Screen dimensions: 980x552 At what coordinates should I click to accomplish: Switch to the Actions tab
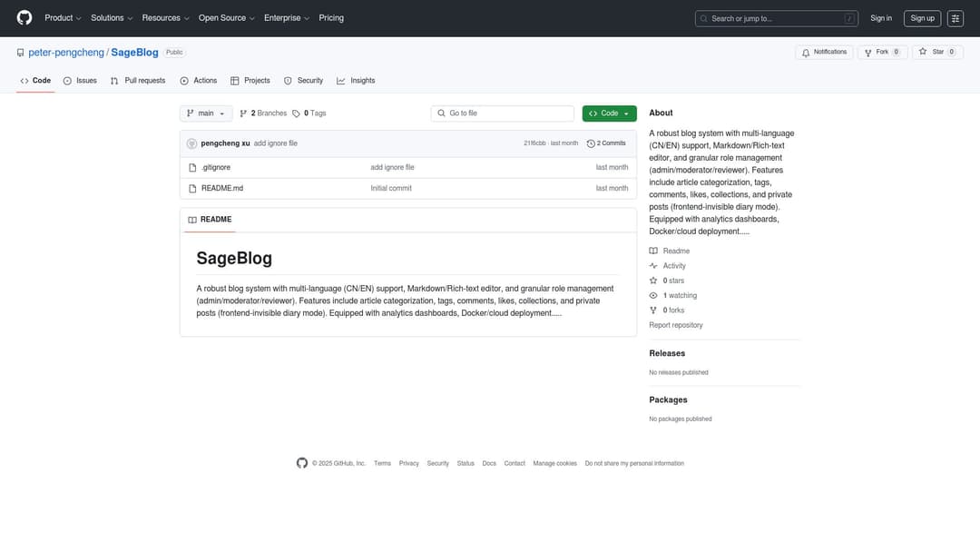pyautogui.click(x=198, y=81)
